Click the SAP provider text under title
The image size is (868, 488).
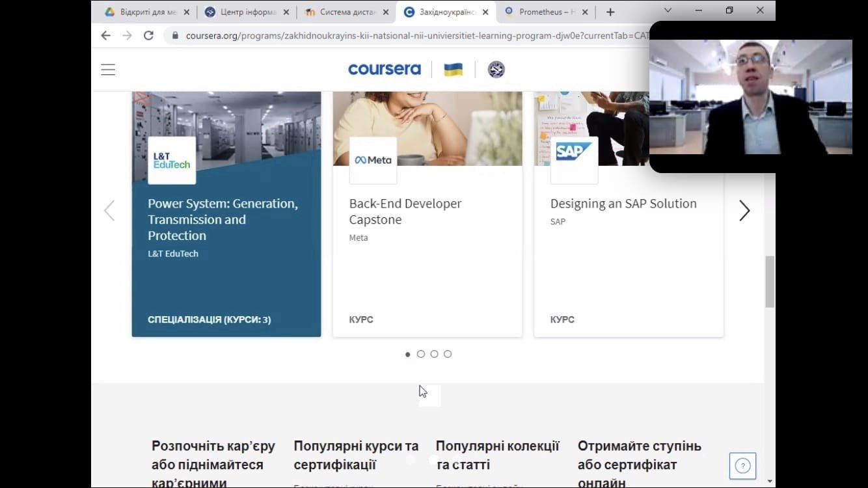click(558, 221)
